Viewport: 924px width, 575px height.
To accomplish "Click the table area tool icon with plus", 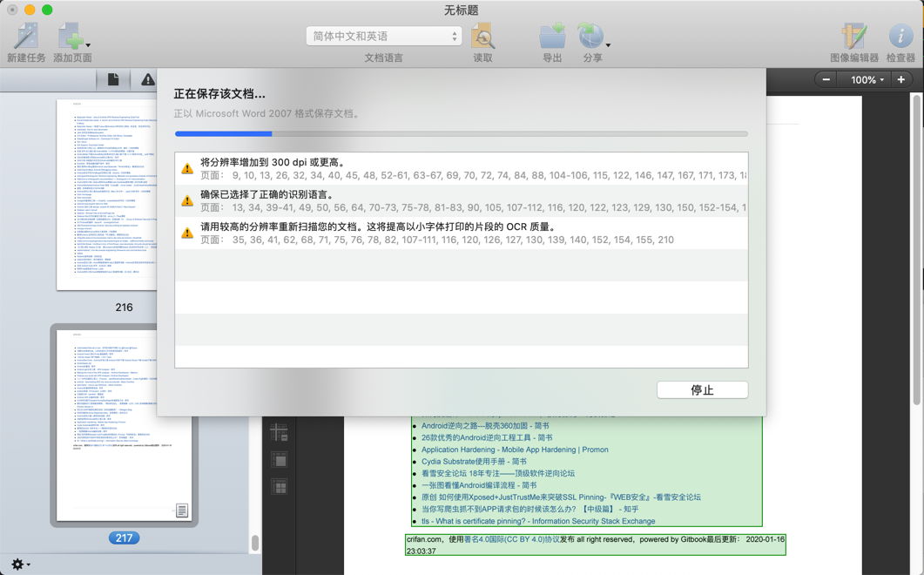I will [x=279, y=432].
